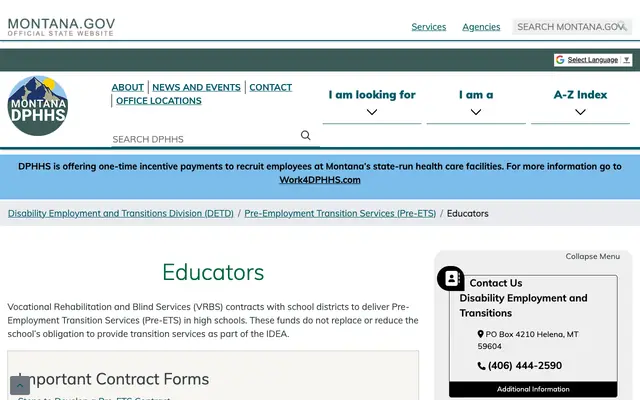Click the scroll-to-top arrow button
This screenshot has height=400, width=640.
tap(20, 385)
